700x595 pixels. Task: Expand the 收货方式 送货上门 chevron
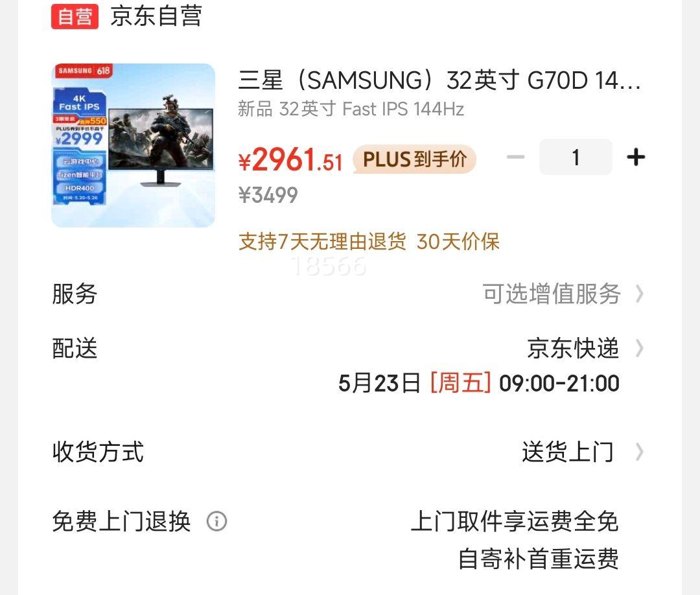click(x=639, y=452)
